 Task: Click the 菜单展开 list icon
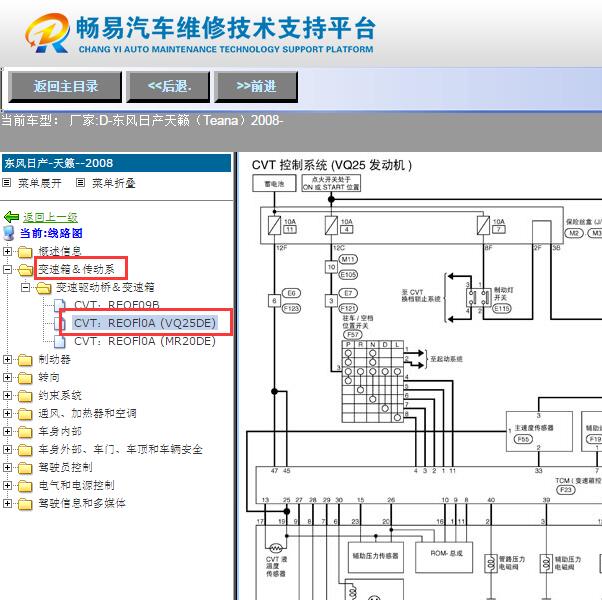pos(7,183)
